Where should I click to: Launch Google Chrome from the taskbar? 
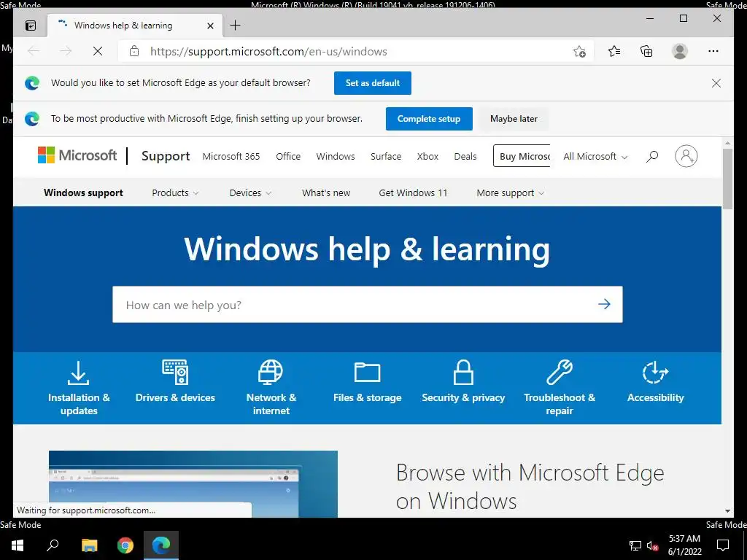coord(125,545)
